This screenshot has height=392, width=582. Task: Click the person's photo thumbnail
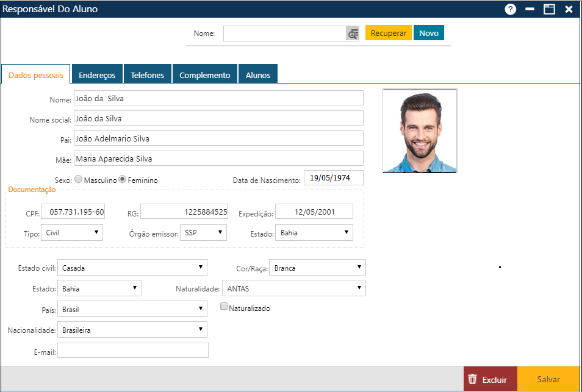(420, 131)
